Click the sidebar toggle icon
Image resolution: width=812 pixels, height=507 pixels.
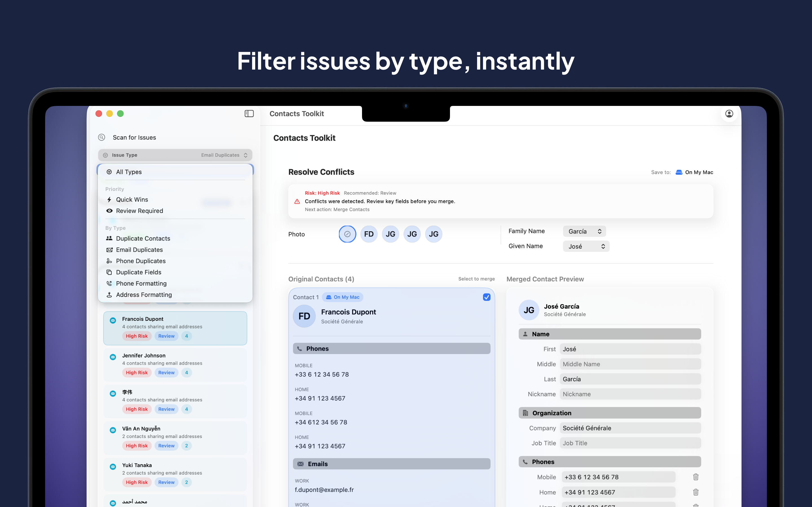click(249, 114)
